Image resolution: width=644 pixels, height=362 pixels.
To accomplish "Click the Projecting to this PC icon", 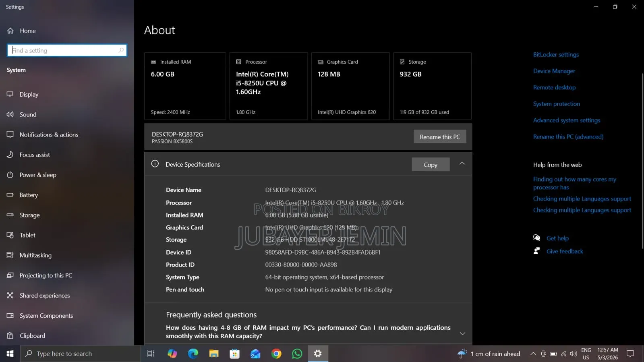I will tap(10, 275).
